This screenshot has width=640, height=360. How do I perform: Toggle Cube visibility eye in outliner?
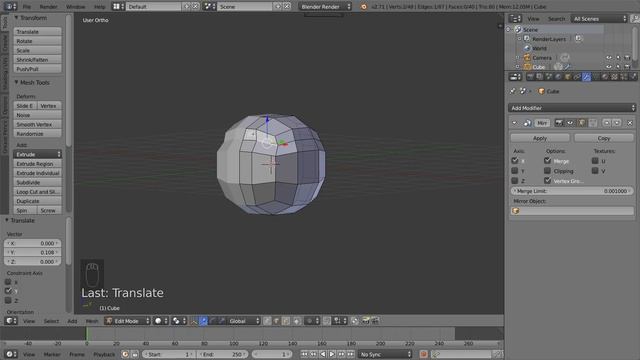point(609,67)
